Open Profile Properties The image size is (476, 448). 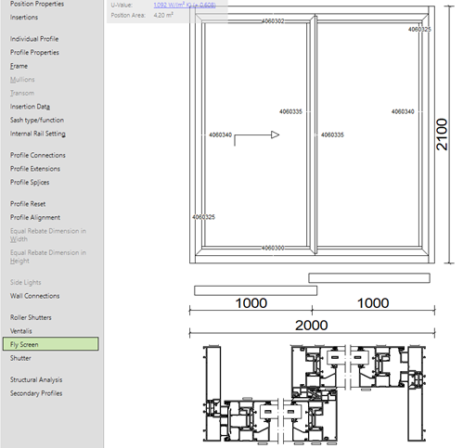tap(34, 53)
